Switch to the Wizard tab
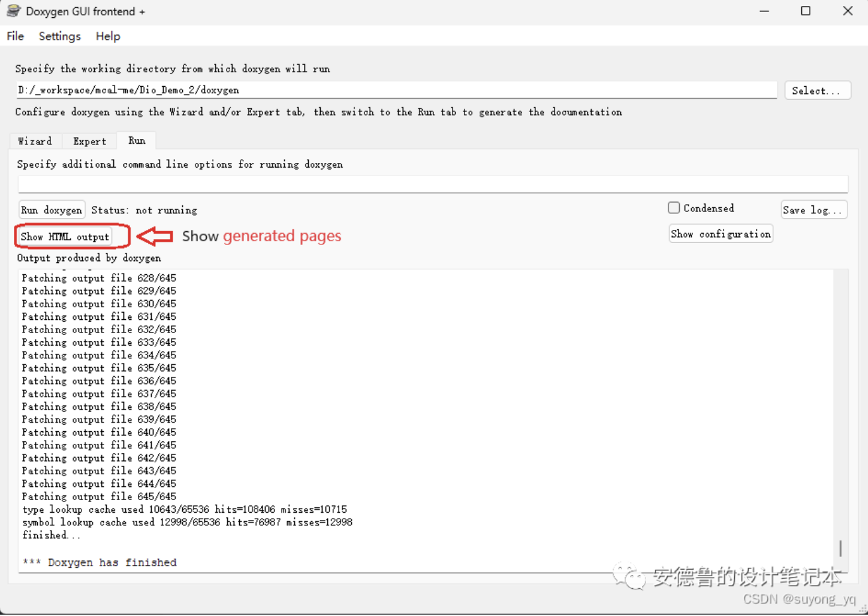This screenshot has height=616, width=868. [35, 141]
